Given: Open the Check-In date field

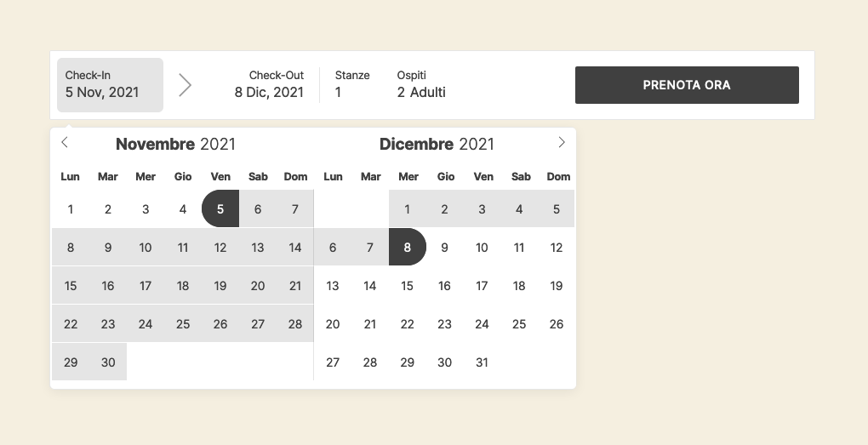Looking at the screenshot, I should coord(110,85).
